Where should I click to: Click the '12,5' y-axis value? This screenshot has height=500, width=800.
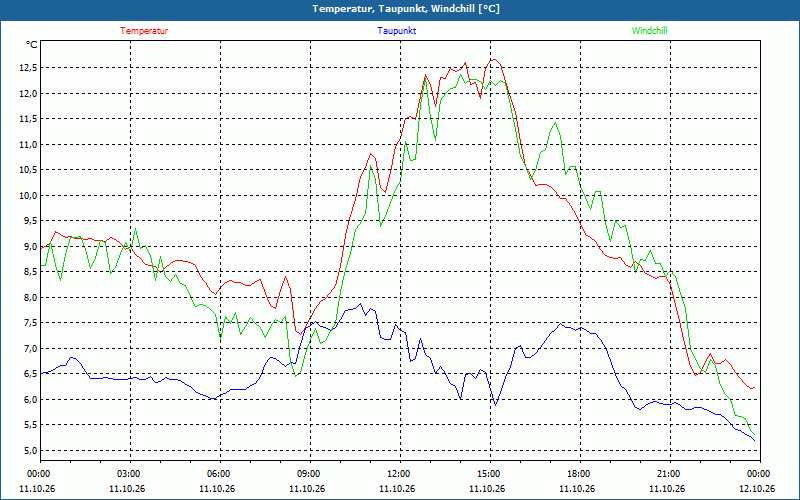[29, 68]
